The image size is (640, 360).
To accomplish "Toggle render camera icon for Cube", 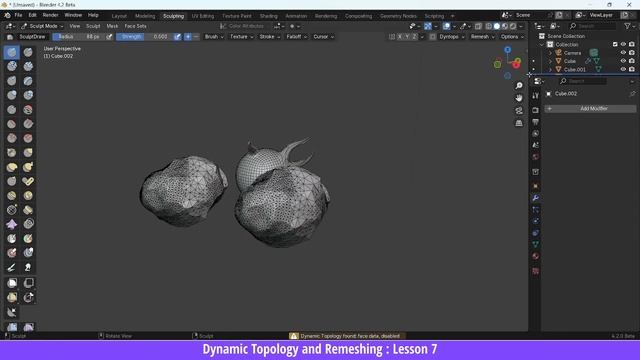I will [632, 61].
